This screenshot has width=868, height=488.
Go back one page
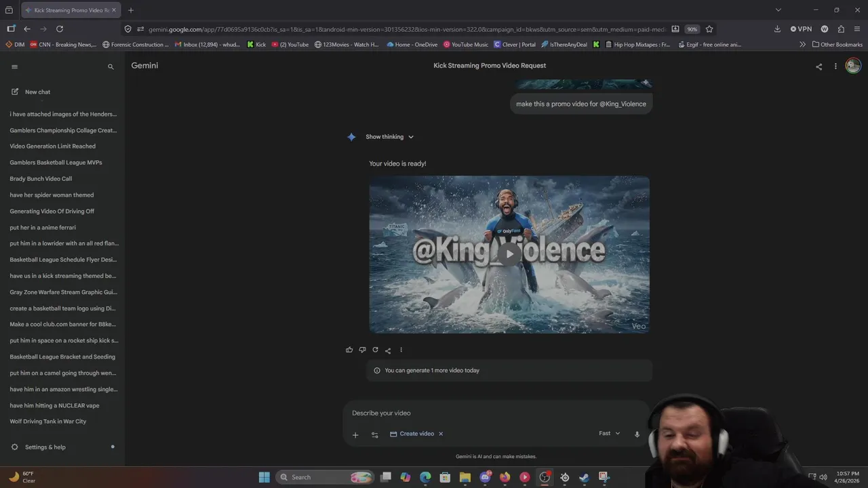click(27, 29)
